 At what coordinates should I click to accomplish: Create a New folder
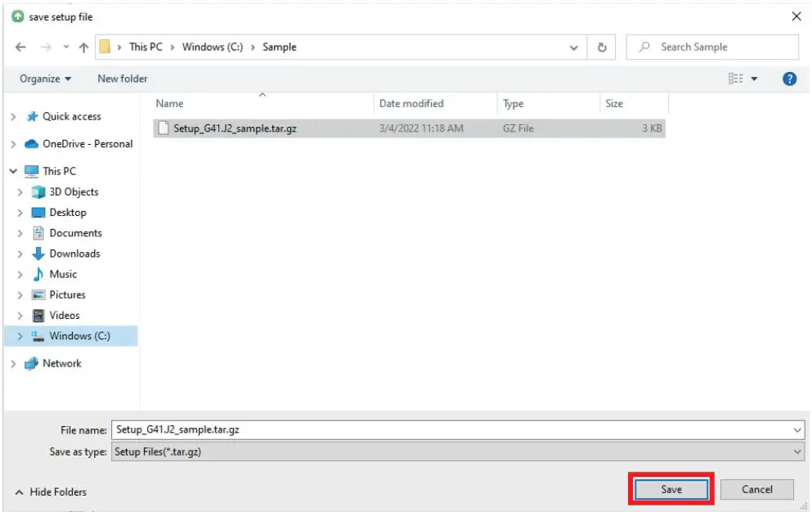pyautogui.click(x=122, y=79)
